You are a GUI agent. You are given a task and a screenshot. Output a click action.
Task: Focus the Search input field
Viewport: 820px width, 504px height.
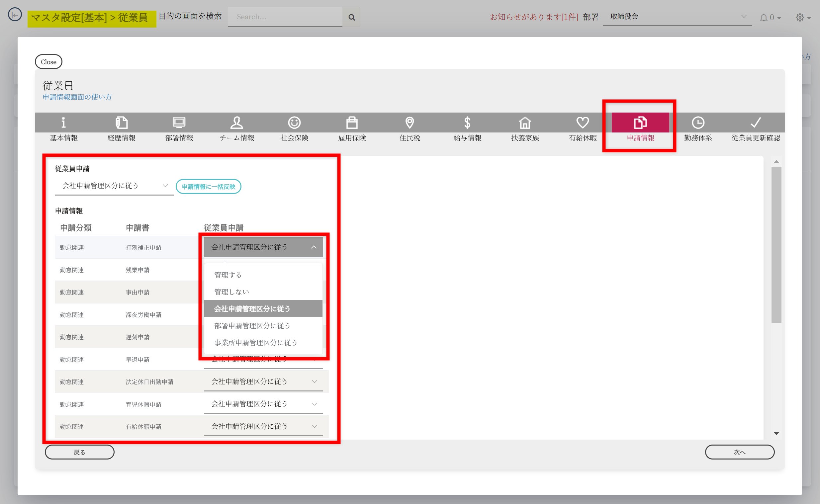pyautogui.click(x=285, y=17)
